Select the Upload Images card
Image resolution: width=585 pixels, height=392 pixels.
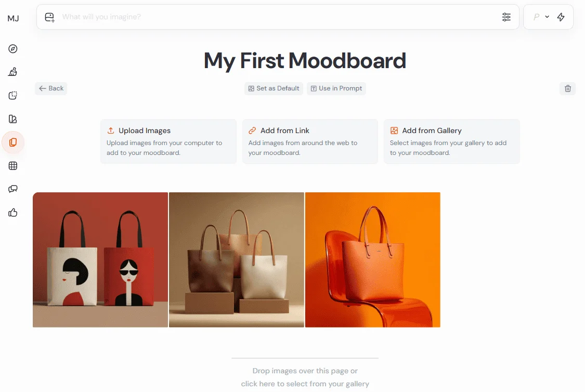coord(168,141)
